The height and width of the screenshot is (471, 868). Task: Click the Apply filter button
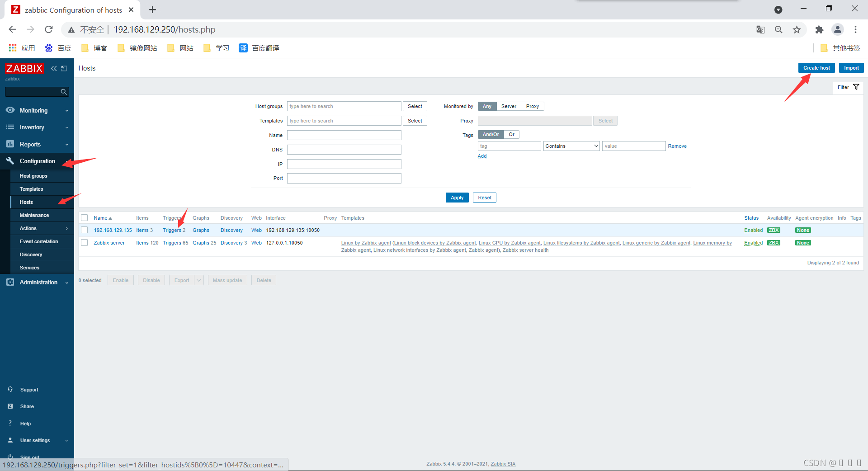coord(457,198)
